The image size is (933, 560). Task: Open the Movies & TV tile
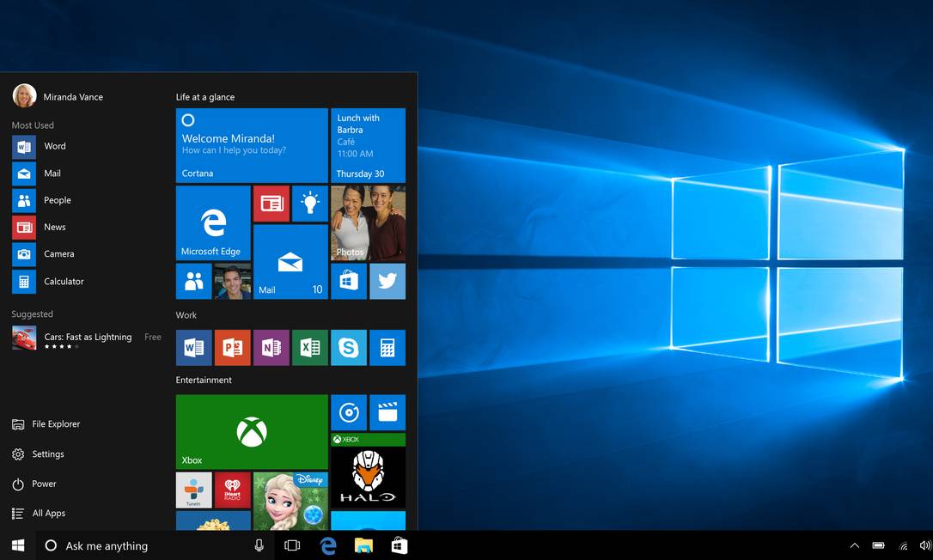pyautogui.click(x=387, y=412)
